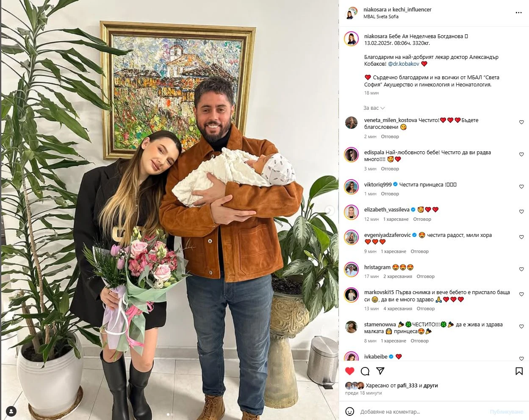
Task: Open viktoriq999 profile avatar
Action: click(x=352, y=187)
